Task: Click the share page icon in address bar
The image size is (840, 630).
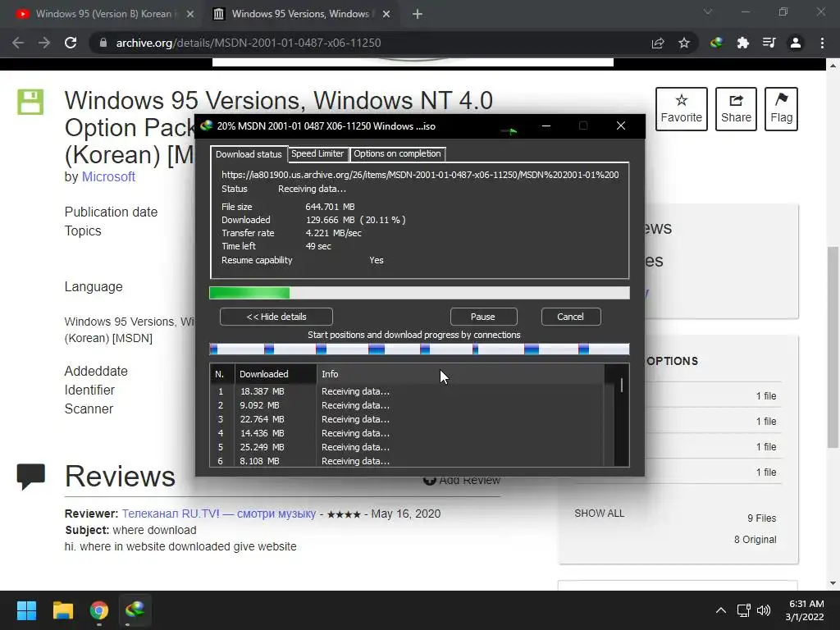Action: point(657,43)
